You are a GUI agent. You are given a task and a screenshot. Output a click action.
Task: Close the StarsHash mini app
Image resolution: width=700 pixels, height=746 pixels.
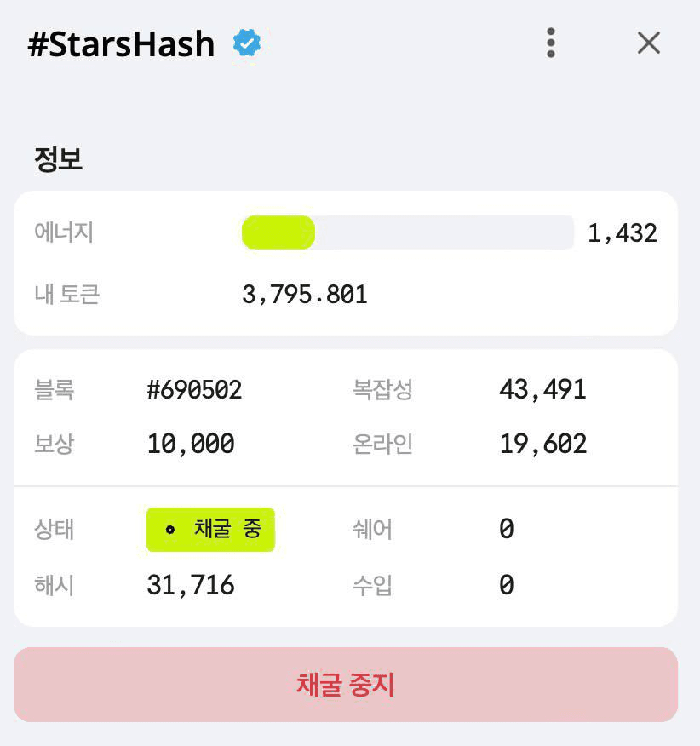(649, 43)
